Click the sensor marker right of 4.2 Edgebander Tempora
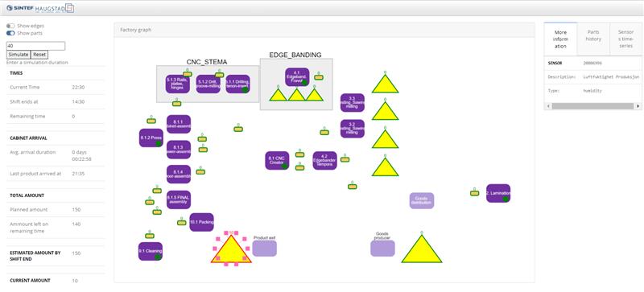The image size is (644, 292). tap(345, 159)
